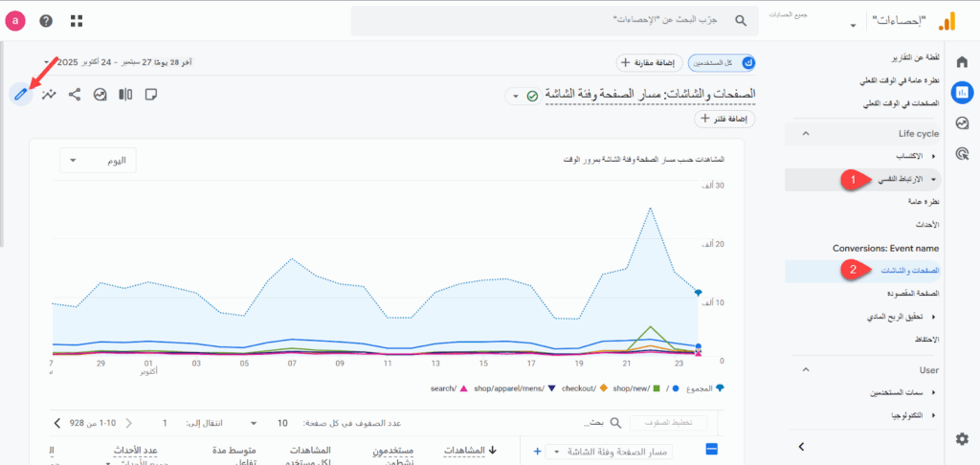The height and width of the screenshot is (465, 980).
Task: Open Insights via the sparkline icon
Action: [x=49, y=94]
